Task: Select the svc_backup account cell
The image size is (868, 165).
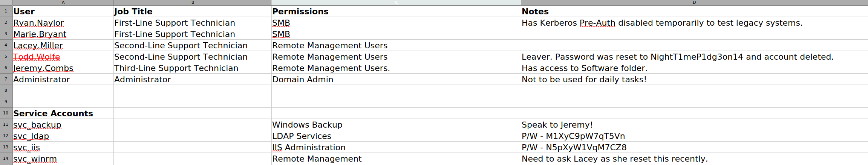Action: [63, 125]
